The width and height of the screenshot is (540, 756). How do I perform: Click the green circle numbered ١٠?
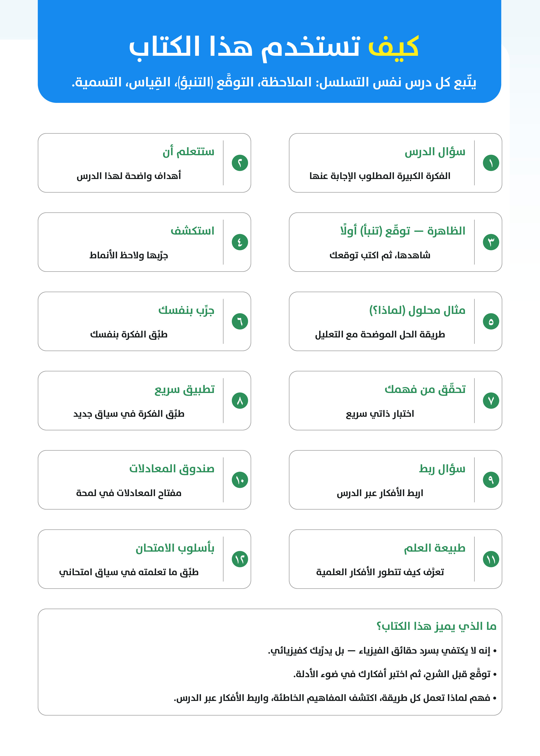click(240, 480)
